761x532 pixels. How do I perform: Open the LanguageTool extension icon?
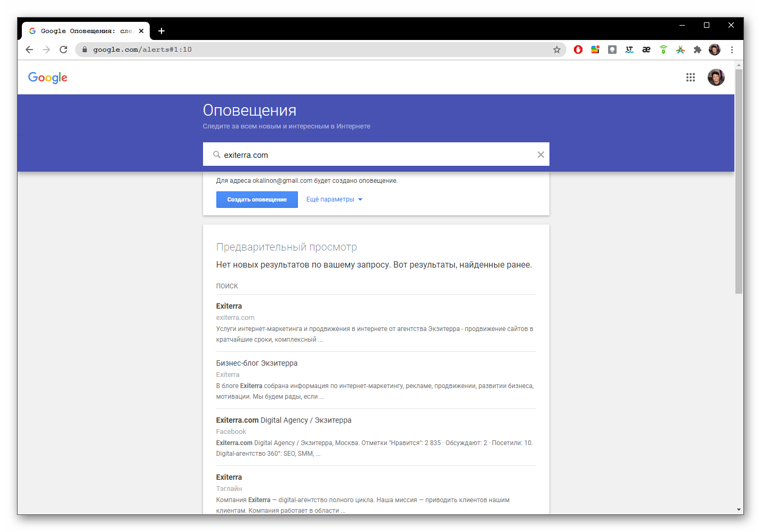[x=629, y=50]
